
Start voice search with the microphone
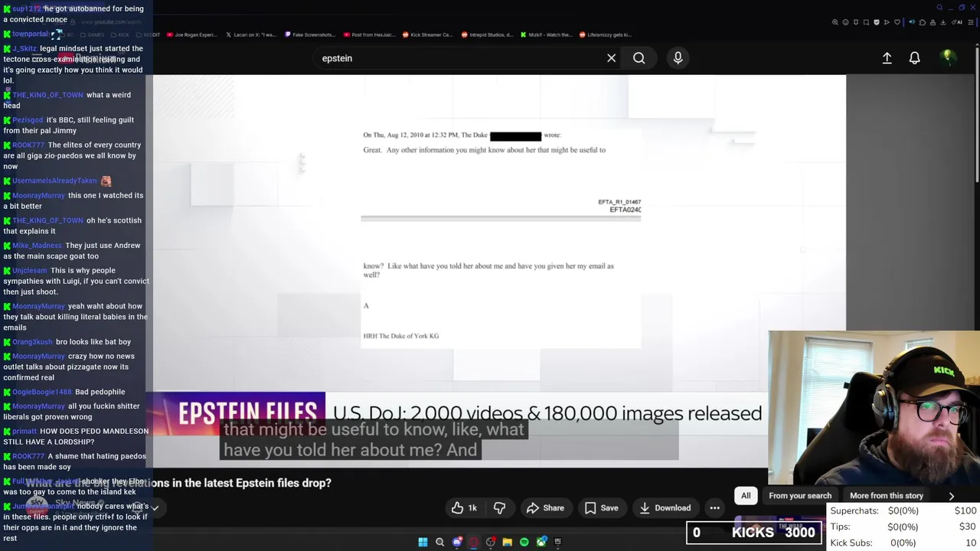pos(678,58)
